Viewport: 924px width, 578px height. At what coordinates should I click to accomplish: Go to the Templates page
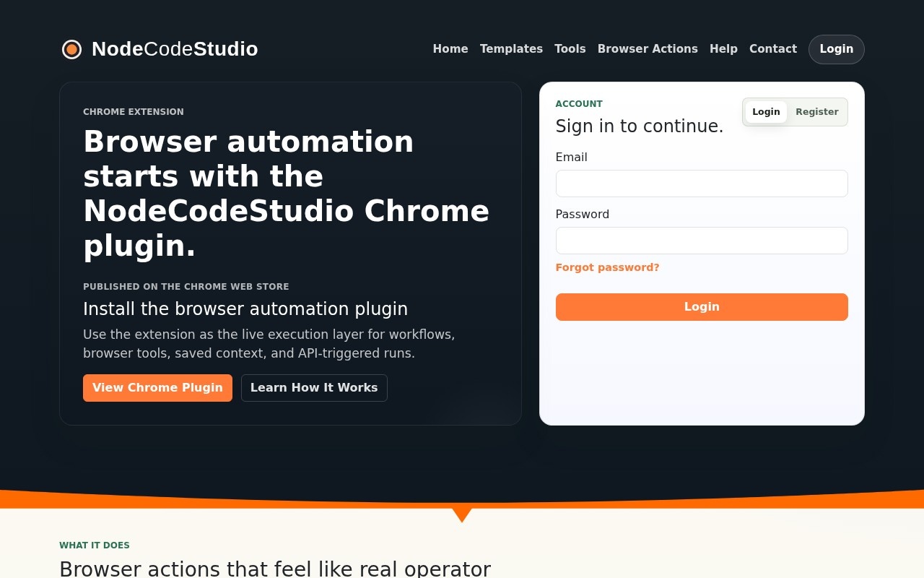511,49
